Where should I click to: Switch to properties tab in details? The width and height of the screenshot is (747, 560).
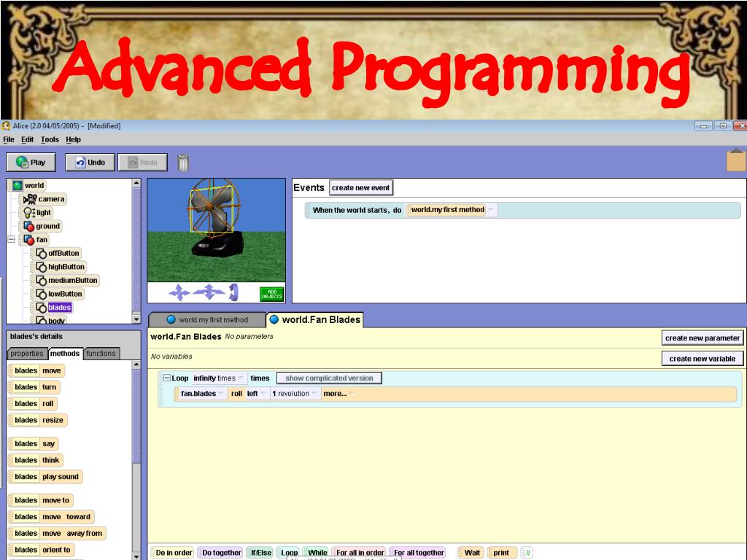click(27, 354)
